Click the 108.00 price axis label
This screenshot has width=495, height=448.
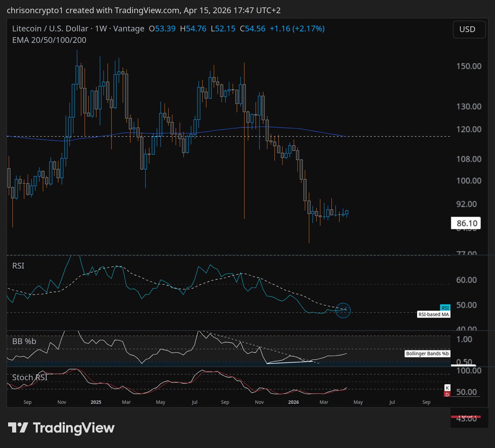pos(468,159)
